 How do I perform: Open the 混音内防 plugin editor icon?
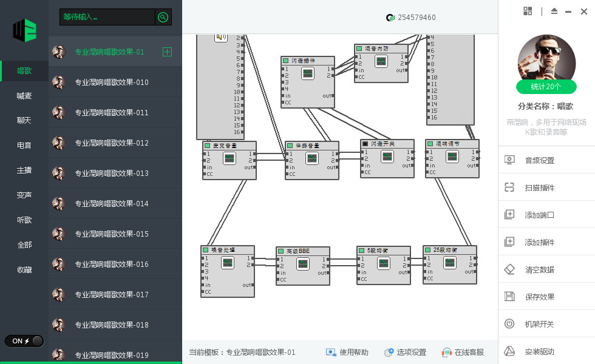coord(381,61)
